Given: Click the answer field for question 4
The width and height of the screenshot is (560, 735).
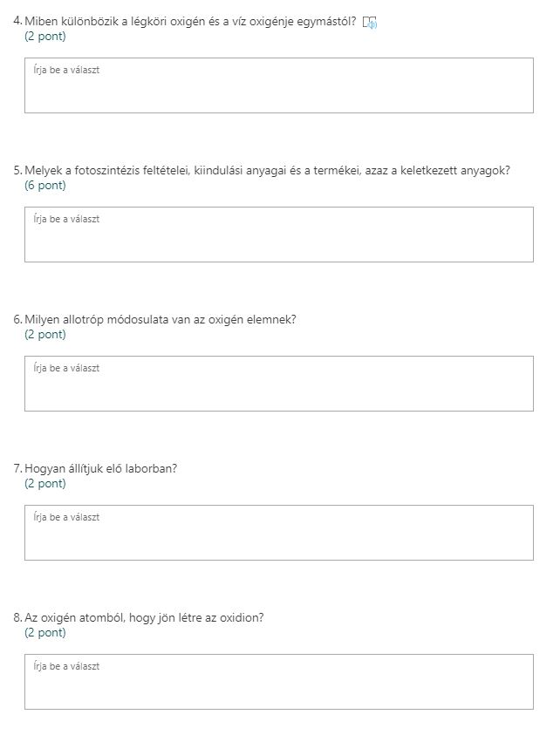Looking at the screenshot, I should point(278,85).
